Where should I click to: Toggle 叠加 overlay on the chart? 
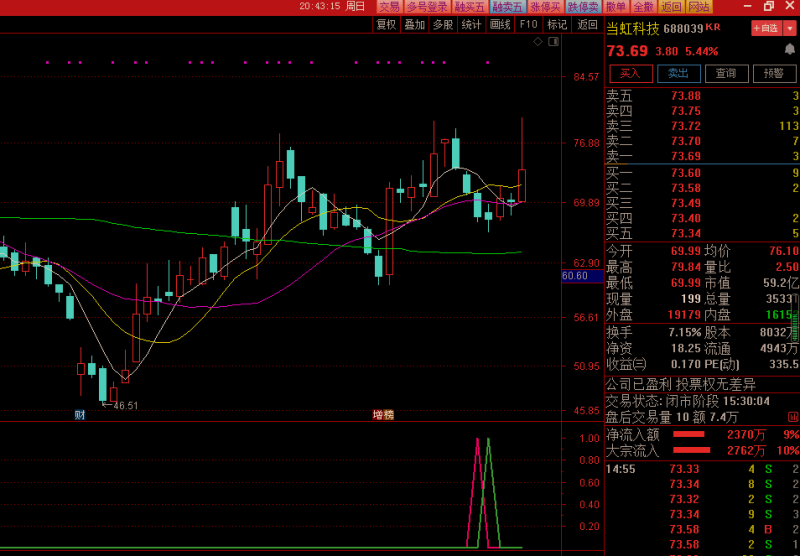(414, 25)
